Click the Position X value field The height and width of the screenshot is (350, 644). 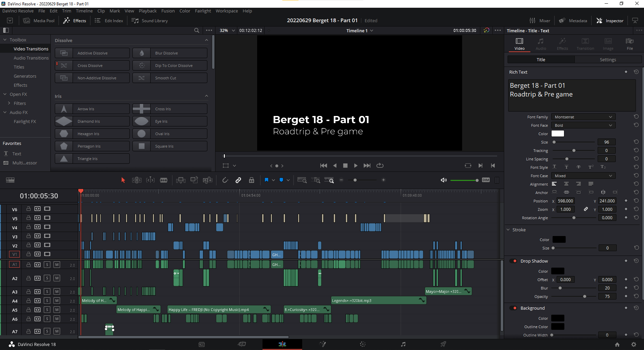[565, 201]
